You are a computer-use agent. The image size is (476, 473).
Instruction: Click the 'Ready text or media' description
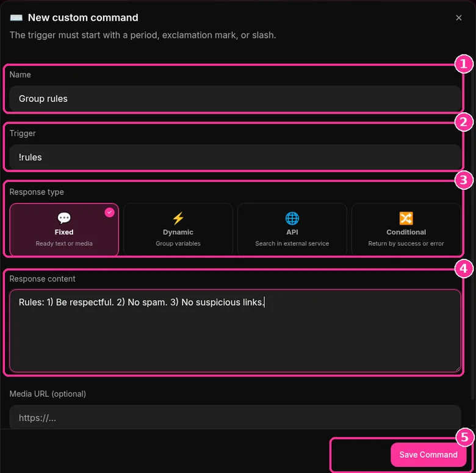coord(64,244)
